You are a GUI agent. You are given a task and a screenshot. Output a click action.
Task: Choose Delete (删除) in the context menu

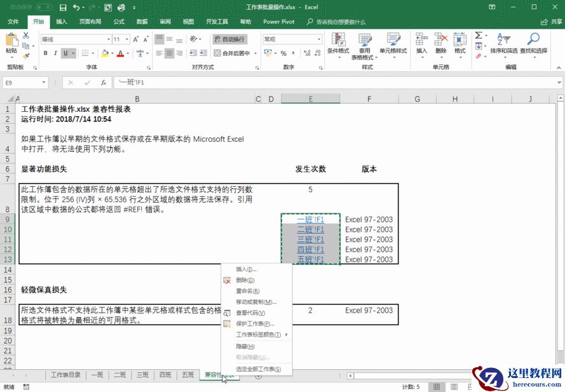[257, 280]
